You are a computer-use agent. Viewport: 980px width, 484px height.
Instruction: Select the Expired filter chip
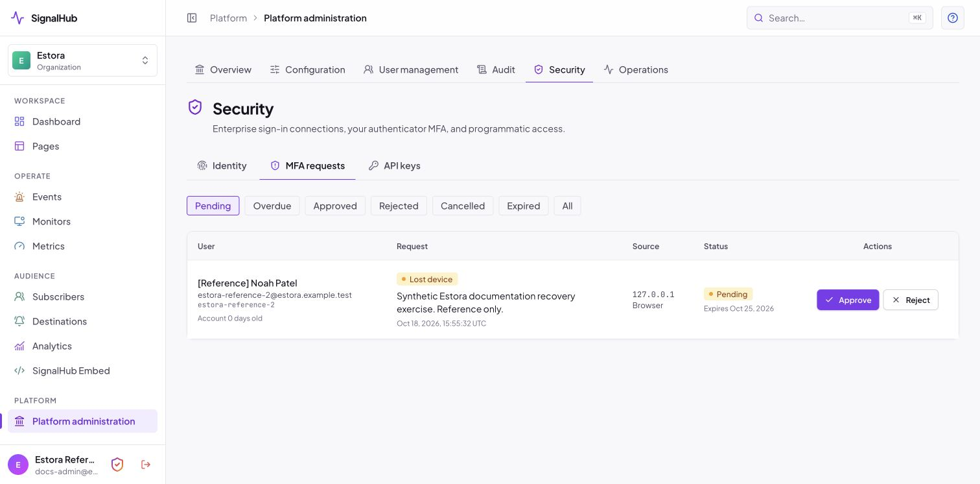click(x=524, y=206)
